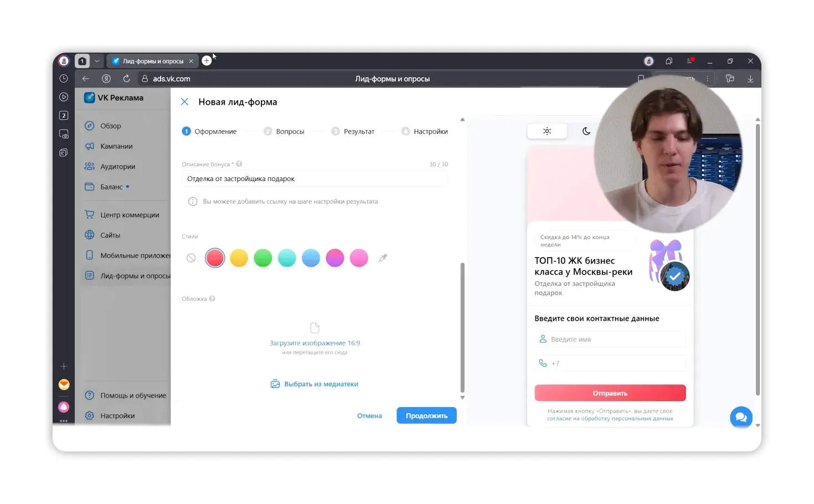
Task: Switch preview to dark theme
Action: [x=586, y=131]
